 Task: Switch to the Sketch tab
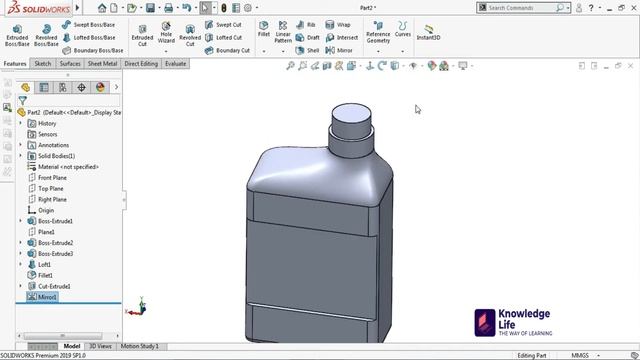click(x=43, y=64)
